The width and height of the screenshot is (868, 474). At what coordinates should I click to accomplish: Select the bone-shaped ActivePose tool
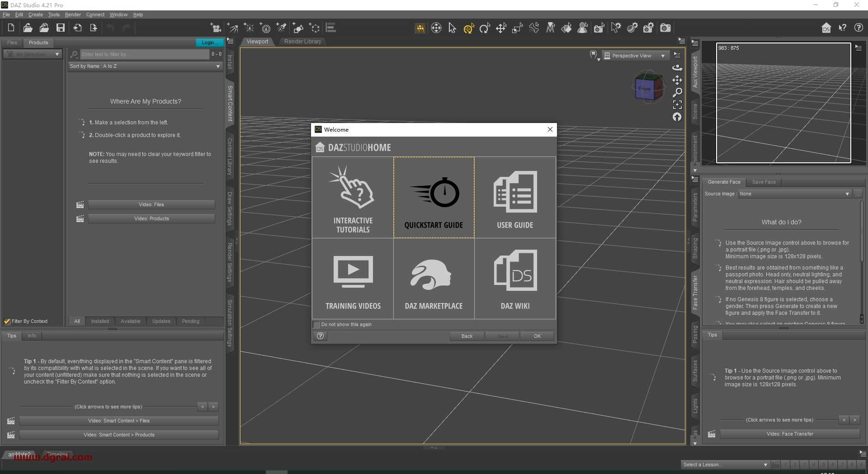[x=534, y=28]
